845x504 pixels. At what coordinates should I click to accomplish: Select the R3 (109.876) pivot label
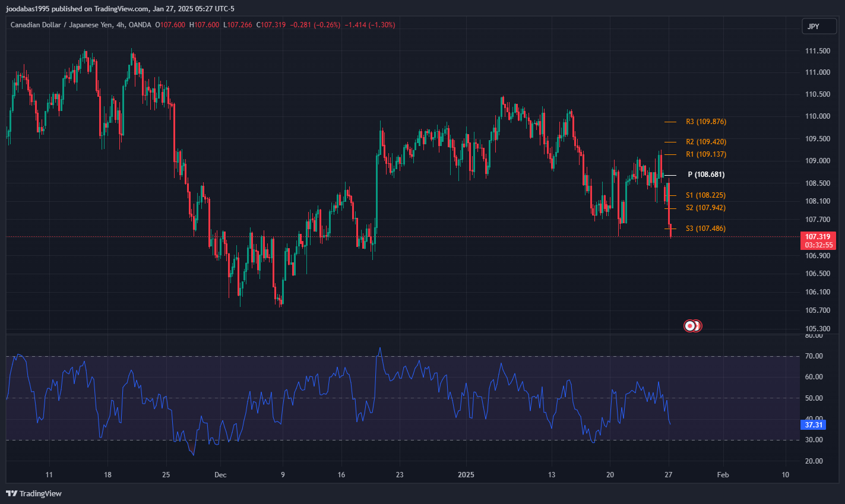point(705,122)
